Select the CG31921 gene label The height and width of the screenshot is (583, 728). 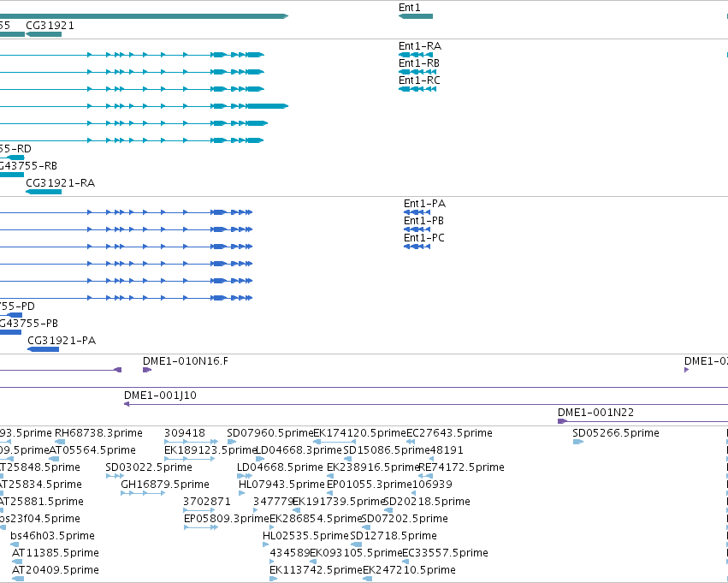(x=50, y=26)
